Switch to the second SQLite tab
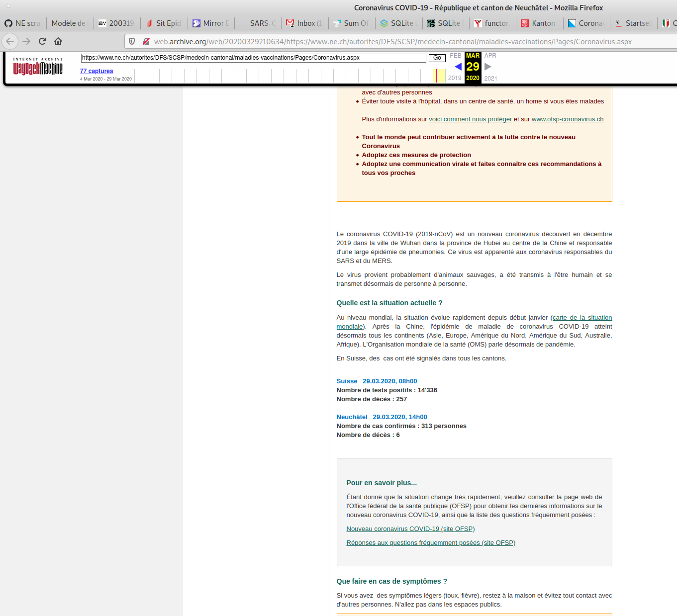The width and height of the screenshot is (677, 616). (446, 23)
